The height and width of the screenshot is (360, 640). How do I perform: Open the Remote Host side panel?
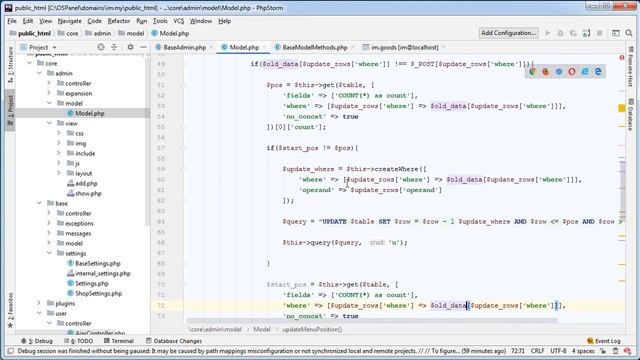pyautogui.click(x=631, y=67)
